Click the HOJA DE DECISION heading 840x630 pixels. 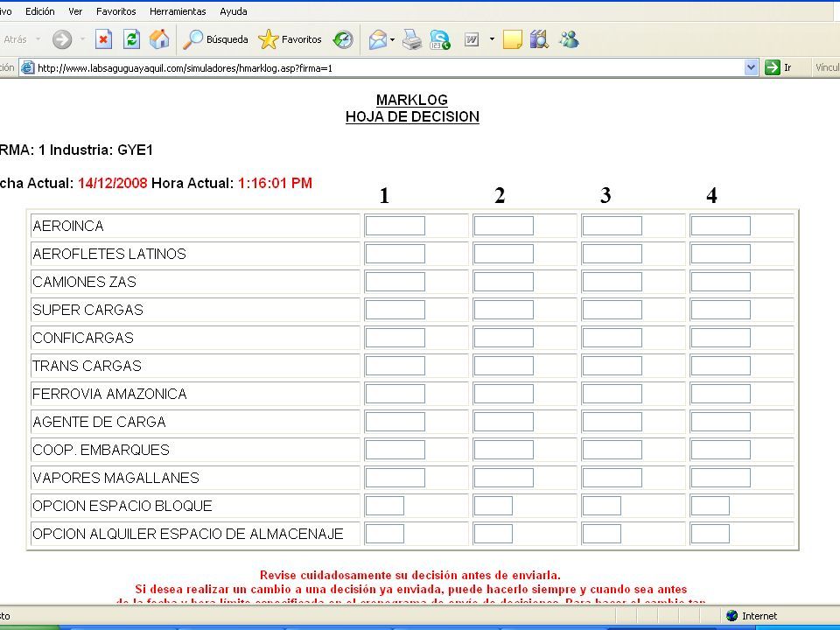pos(412,116)
